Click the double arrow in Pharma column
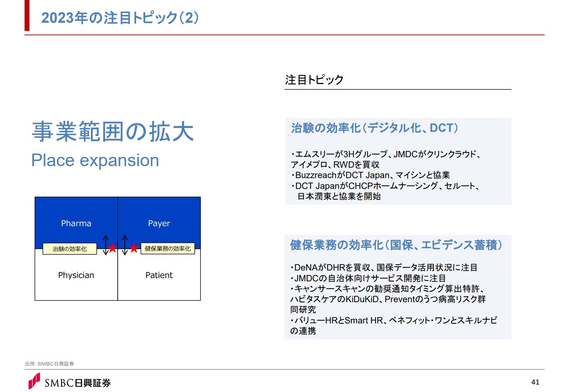 coord(106,245)
